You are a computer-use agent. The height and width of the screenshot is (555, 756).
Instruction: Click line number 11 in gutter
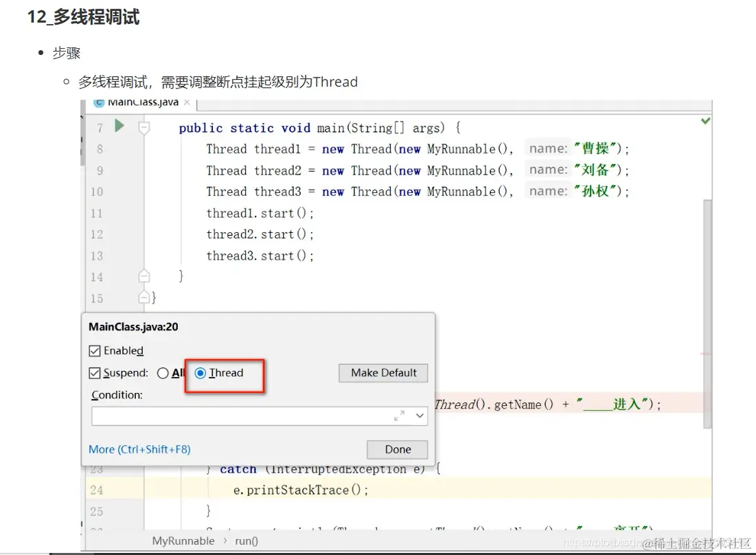click(x=96, y=213)
